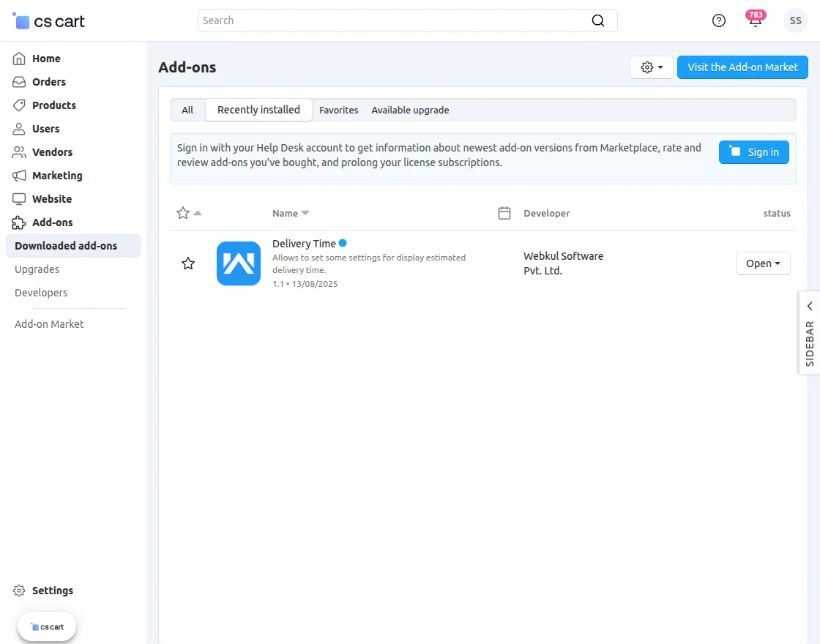The image size is (820, 644).
Task: Click the Settings gear icon in sidebar
Action: point(19,591)
